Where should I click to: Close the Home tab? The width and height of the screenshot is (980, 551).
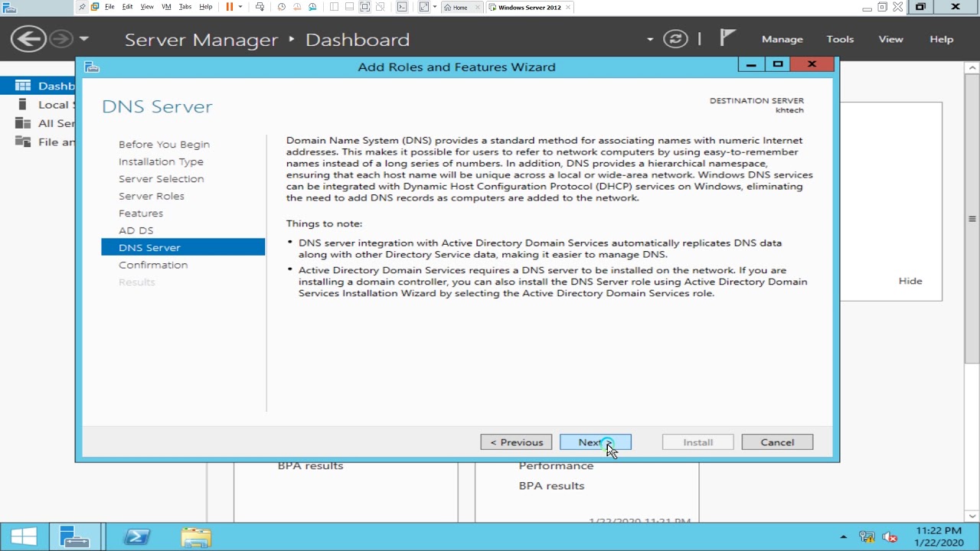(479, 8)
